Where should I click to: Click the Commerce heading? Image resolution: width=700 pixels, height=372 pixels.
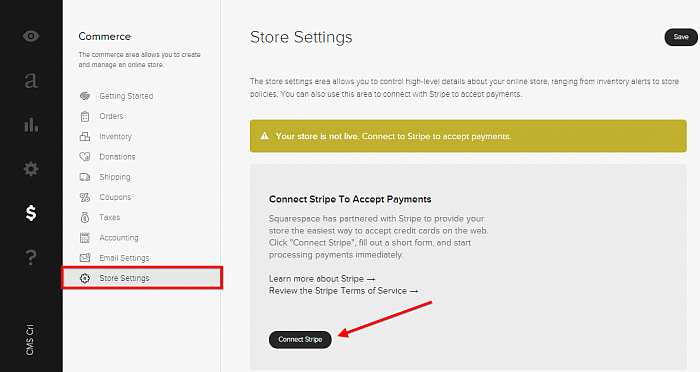pyautogui.click(x=104, y=37)
